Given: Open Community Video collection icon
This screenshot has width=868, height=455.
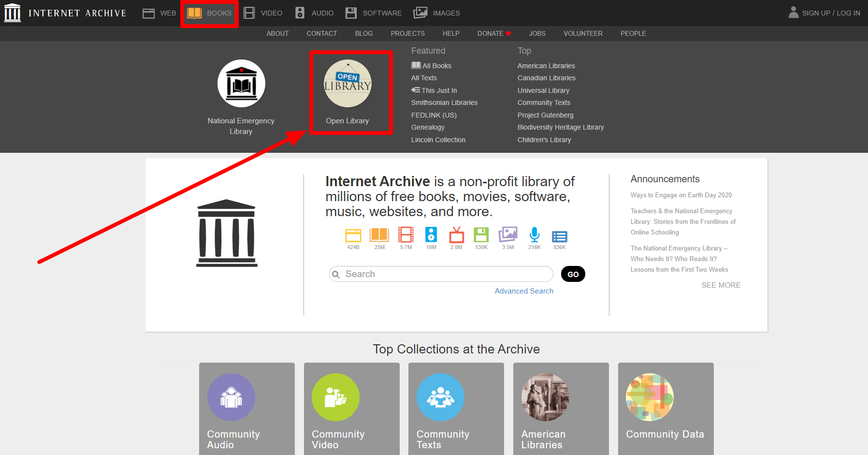Looking at the screenshot, I should pyautogui.click(x=336, y=397).
